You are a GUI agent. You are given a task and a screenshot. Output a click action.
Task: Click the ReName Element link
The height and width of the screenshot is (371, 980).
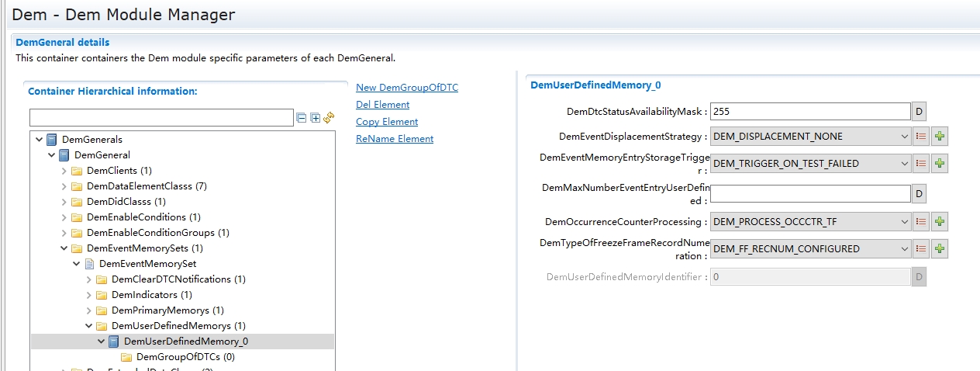click(394, 139)
